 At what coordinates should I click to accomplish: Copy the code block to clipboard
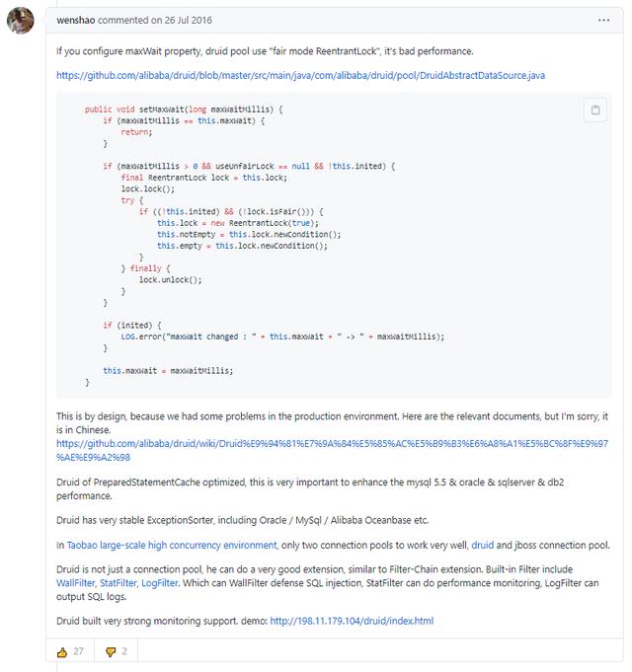coord(594,110)
